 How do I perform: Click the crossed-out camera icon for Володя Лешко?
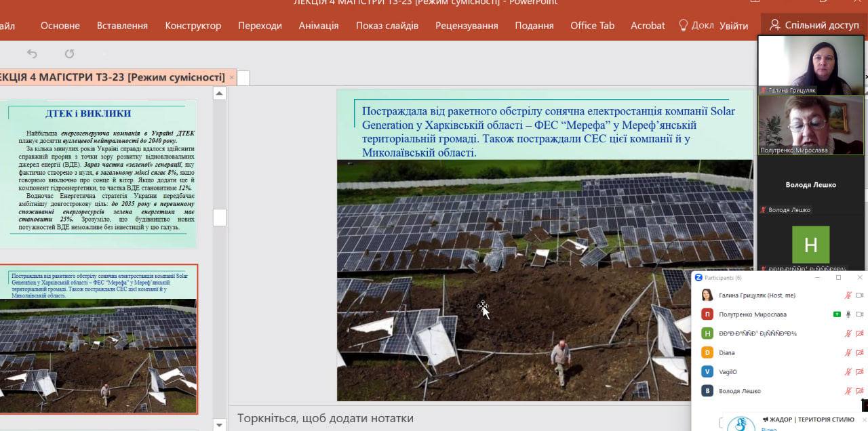(x=859, y=391)
